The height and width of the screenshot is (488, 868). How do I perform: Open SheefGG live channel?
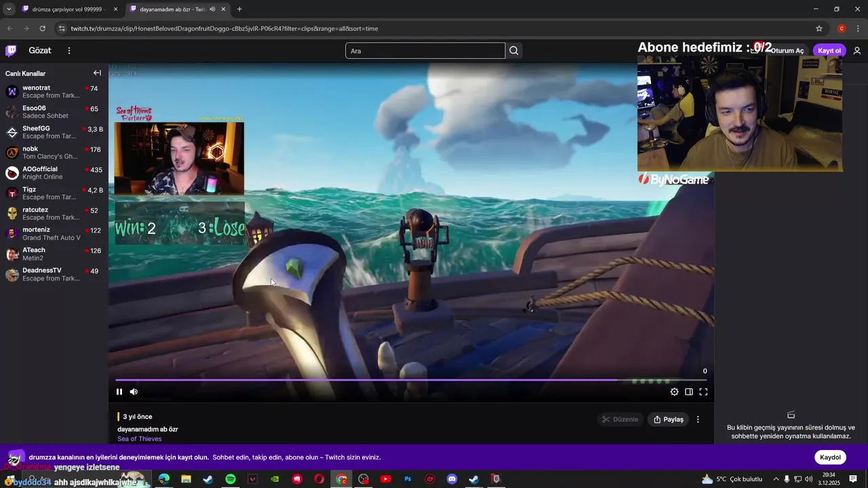pyautogui.click(x=53, y=132)
